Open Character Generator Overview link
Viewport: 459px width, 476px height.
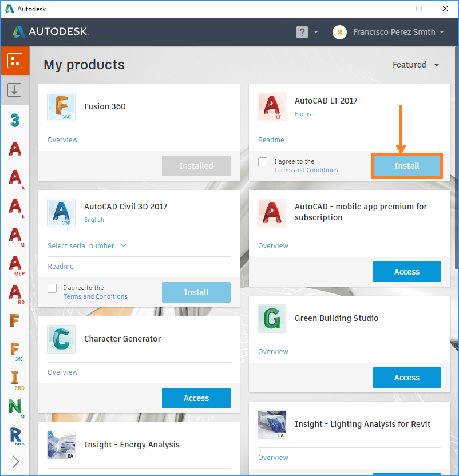(62, 372)
